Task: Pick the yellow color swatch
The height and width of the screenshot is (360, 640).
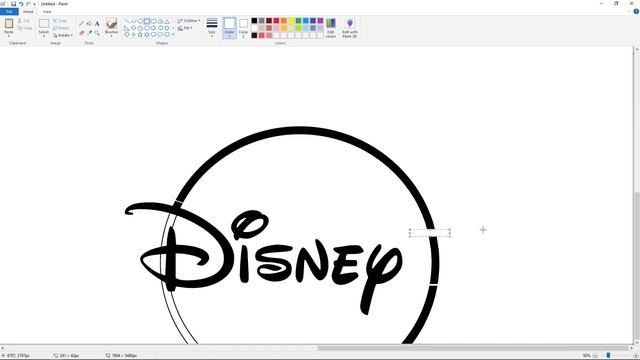Action: pyautogui.click(x=291, y=21)
